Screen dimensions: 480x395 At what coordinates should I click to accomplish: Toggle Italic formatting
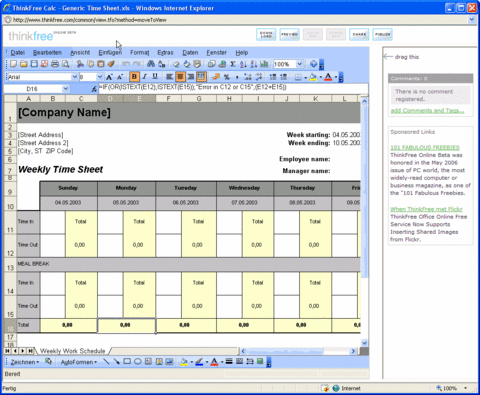point(145,77)
